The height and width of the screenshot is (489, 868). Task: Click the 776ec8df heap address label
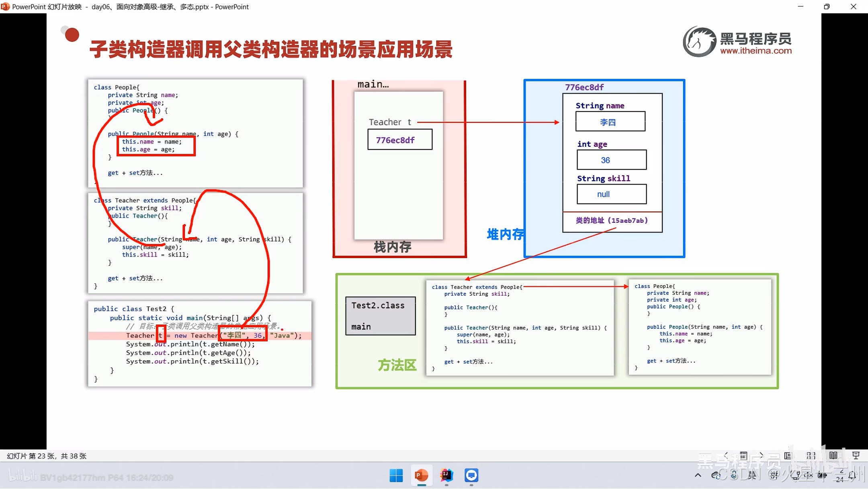click(585, 87)
